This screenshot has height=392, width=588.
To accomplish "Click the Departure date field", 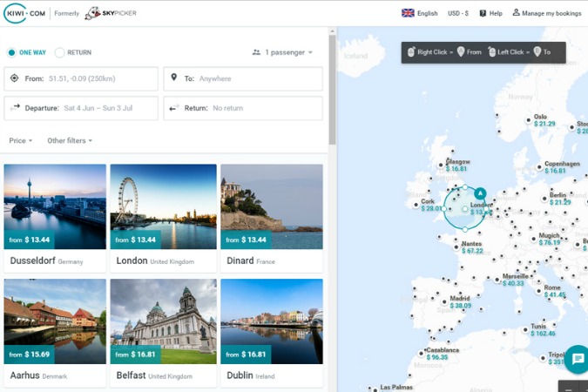I will (x=81, y=108).
